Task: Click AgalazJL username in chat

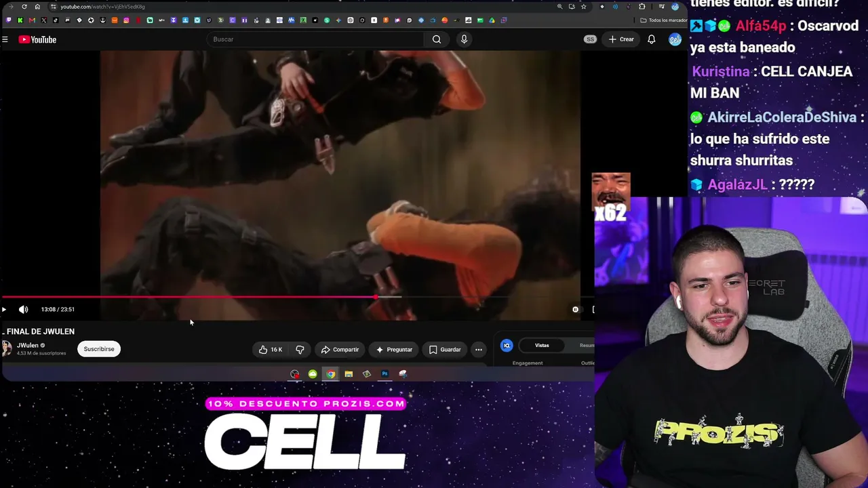Action: (737, 184)
